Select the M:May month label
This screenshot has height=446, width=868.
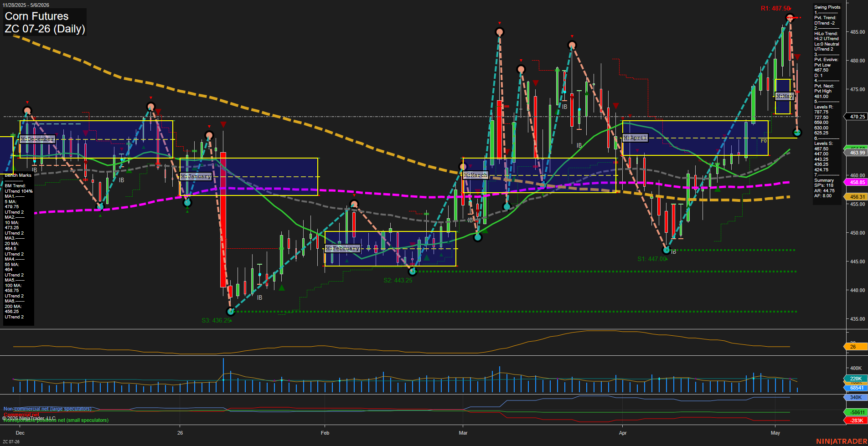pyautogui.click(x=785, y=96)
